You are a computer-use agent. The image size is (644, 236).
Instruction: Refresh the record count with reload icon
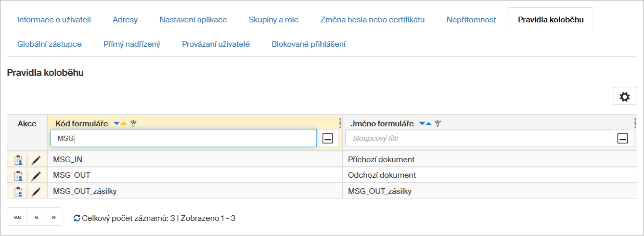click(77, 218)
